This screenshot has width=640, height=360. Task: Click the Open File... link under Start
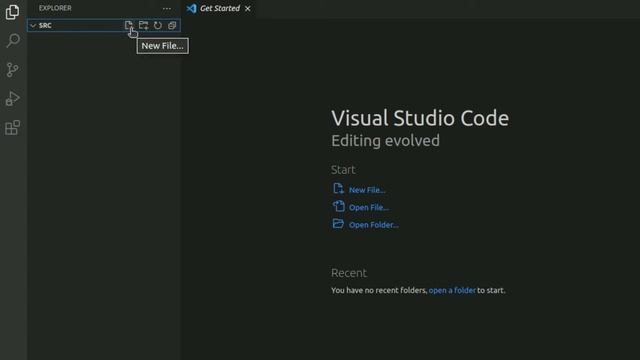click(x=369, y=207)
